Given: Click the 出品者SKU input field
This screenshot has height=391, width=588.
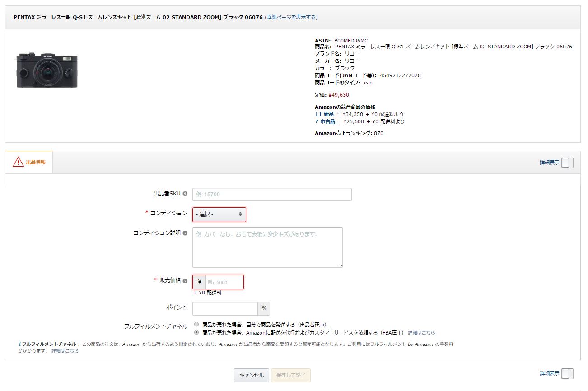Looking at the screenshot, I should point(272,194).
